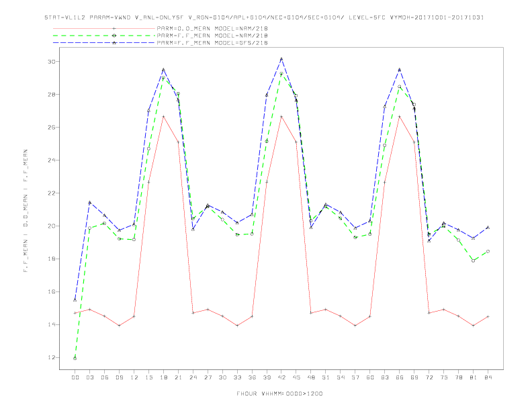
Task: Select legend label PARM=F.F_MEAN MODEL=GFS/218
Action: [212, 43]
